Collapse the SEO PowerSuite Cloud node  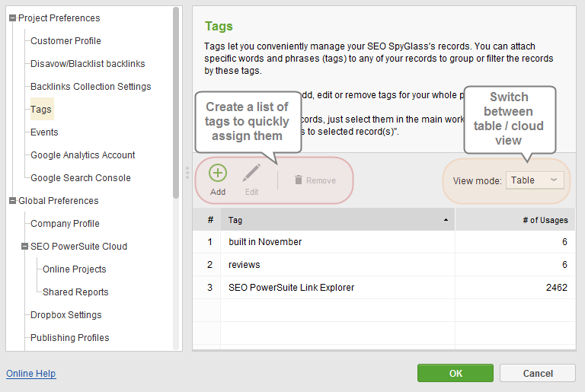pyautogui.click(x=24, y=247)
